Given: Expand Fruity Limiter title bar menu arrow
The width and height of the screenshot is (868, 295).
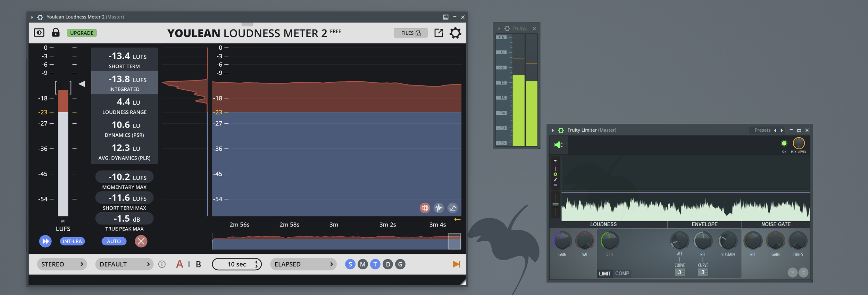Looking at the screenshot, I should pos(553,130).
